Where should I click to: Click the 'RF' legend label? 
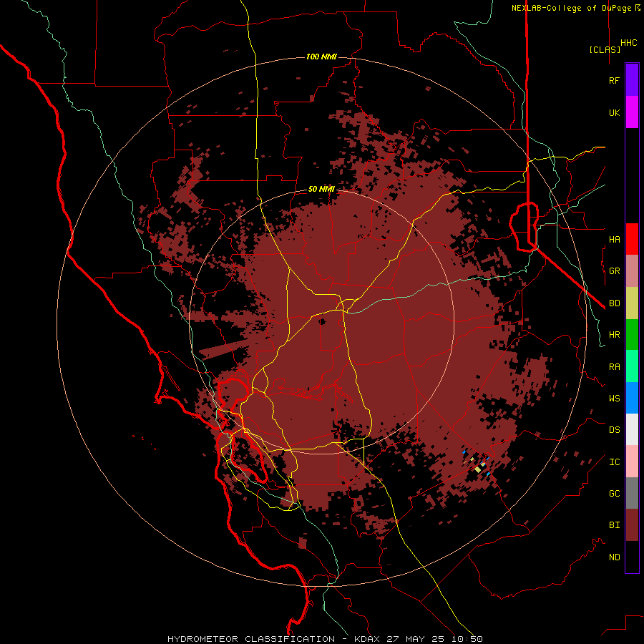click(614, 80)
